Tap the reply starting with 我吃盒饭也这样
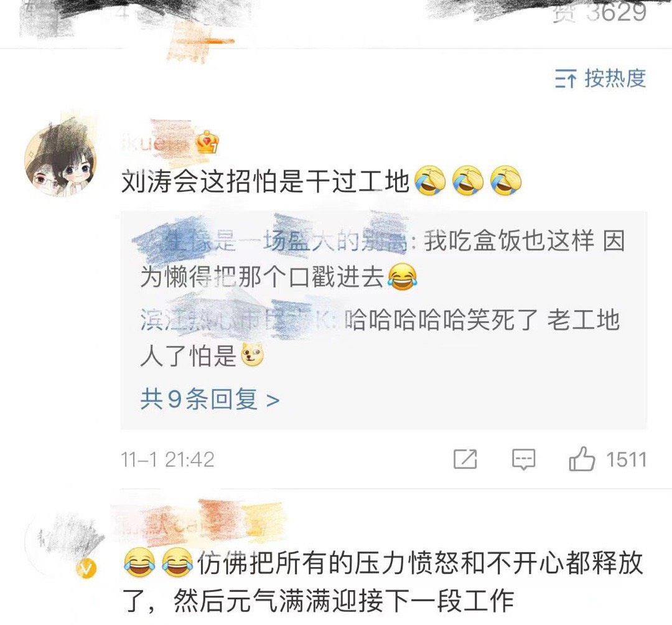The image size is (672, 625). pyautogui.click(x=382, y=258)
